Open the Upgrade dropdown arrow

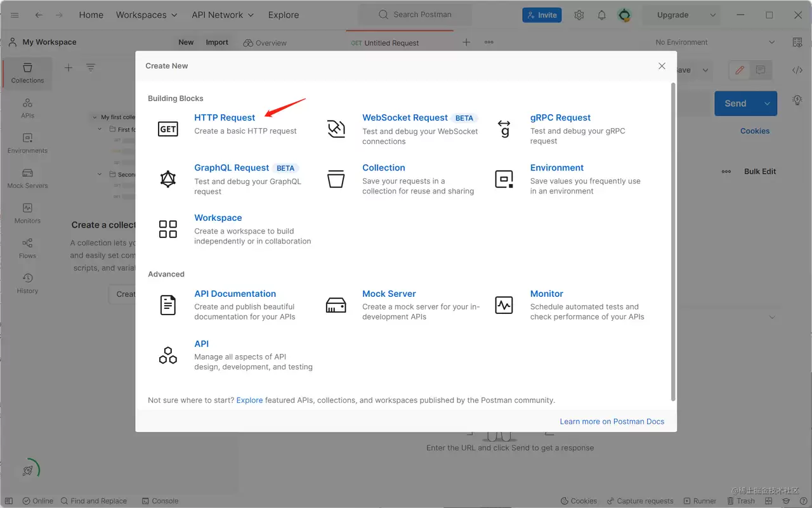pos(713,15)
